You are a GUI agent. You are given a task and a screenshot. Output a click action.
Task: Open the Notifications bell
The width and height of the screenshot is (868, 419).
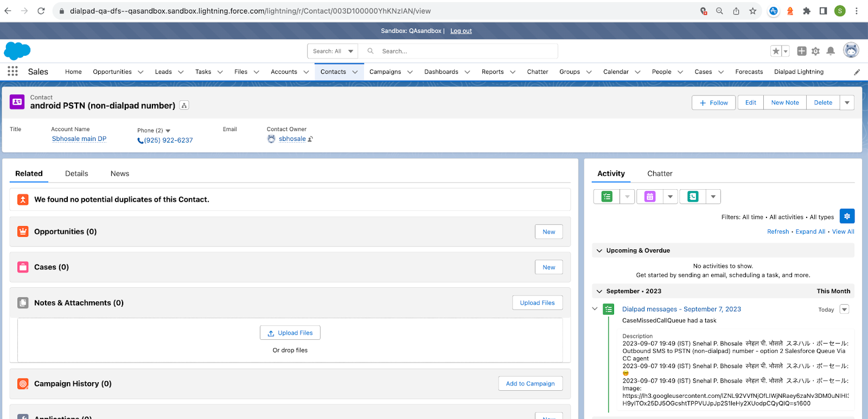(831, 51)
